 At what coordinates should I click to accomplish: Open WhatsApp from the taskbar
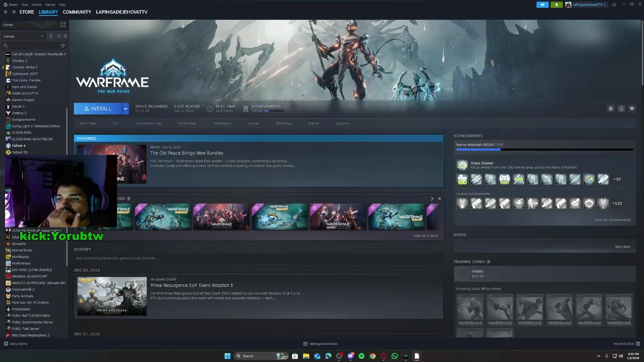[394, 356]
